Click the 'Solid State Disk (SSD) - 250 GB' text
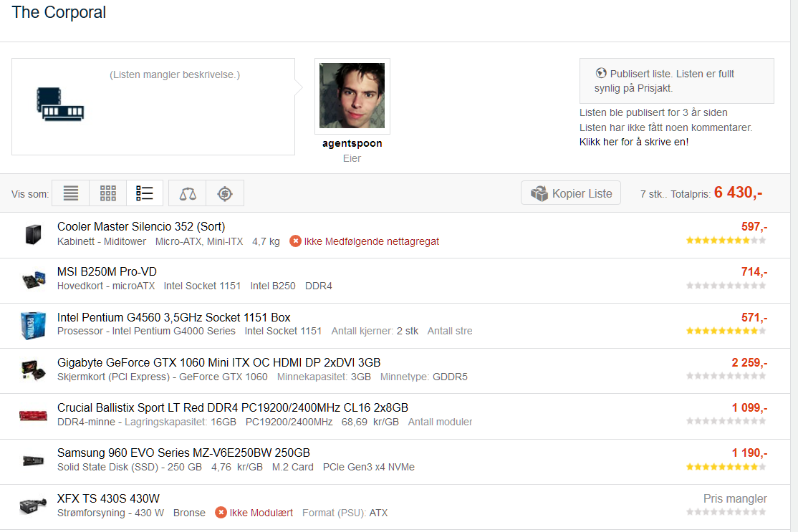Screen dimensions: 798x532 (x=129, y=467)
